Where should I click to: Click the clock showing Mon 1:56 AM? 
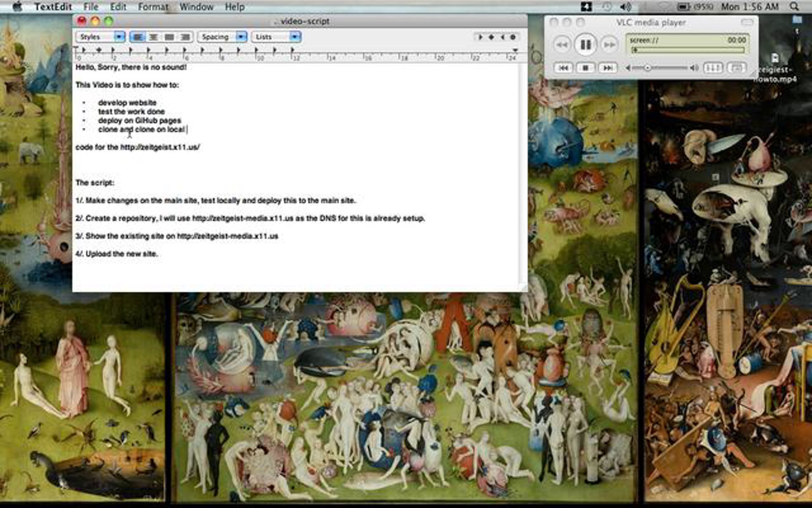click(750, 7)
